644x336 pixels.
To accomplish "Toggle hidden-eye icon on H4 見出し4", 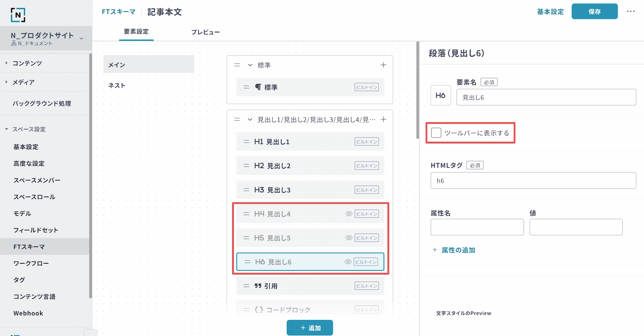I will click(x=349, y=214).
